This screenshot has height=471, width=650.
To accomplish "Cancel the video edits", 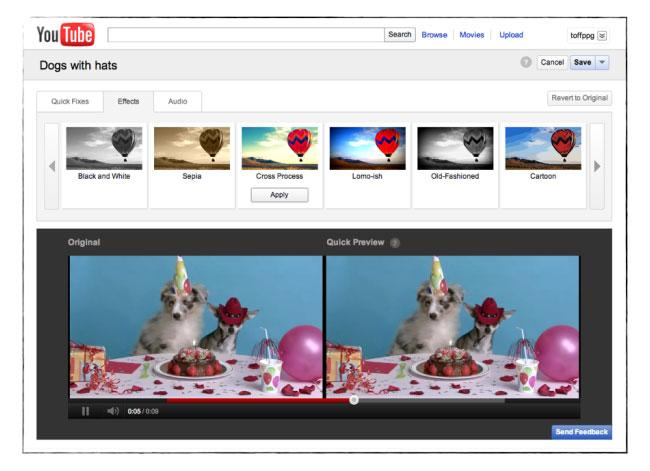I will pos(552,62).
